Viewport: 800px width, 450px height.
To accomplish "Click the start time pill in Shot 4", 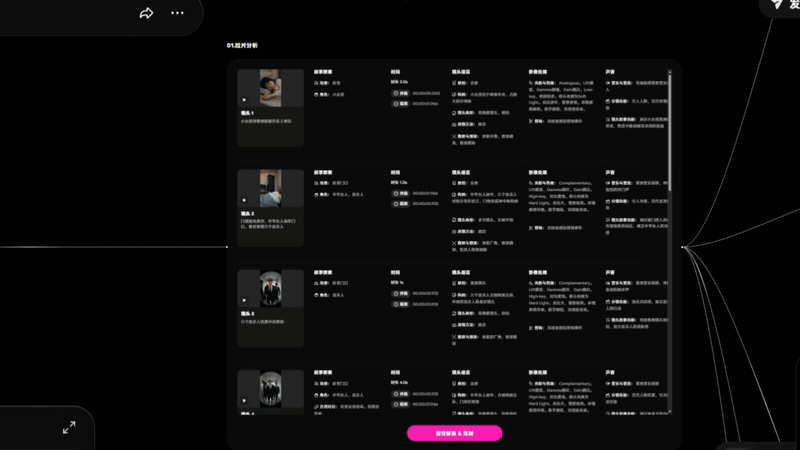I will point(401,394).
